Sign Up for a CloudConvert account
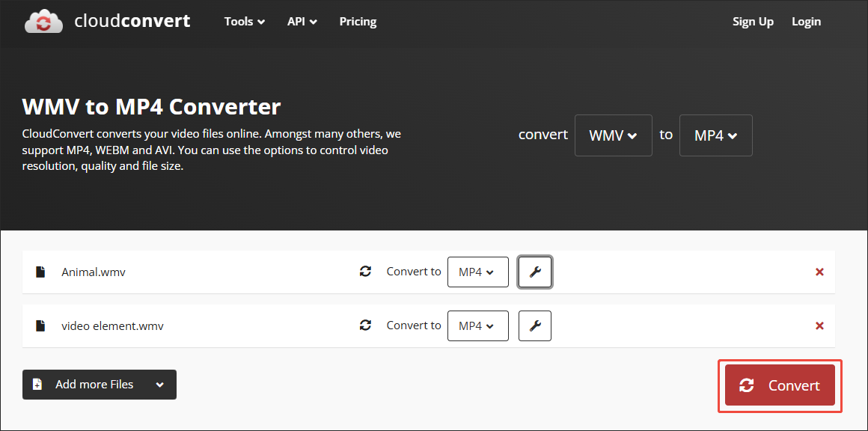 pos(753,22)
